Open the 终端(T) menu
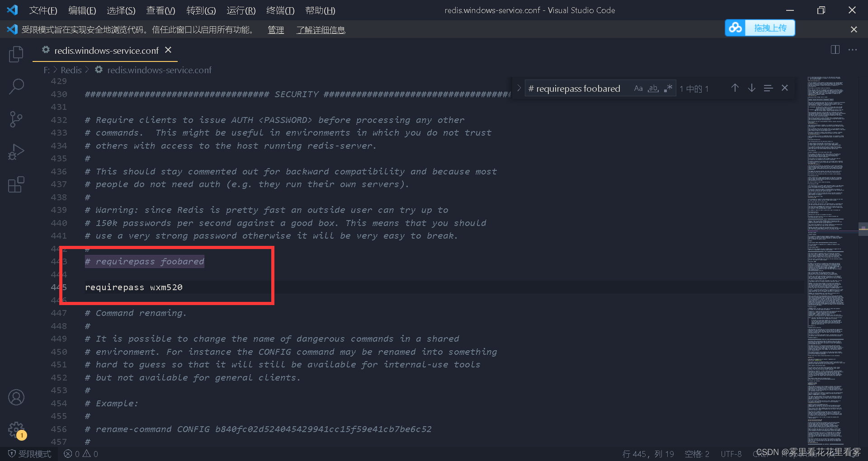The height and width of the screenshot is (461, 868). click(x=280, y=10)
